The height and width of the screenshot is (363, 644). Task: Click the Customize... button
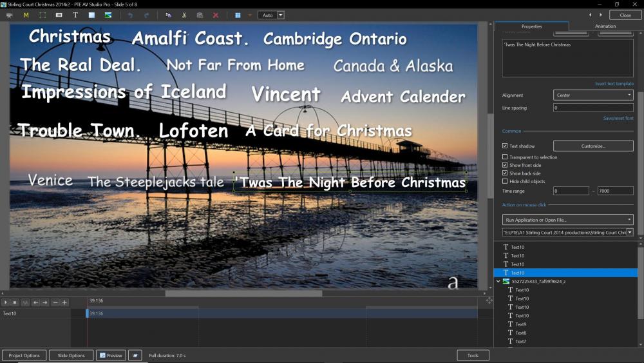[593, 146]
